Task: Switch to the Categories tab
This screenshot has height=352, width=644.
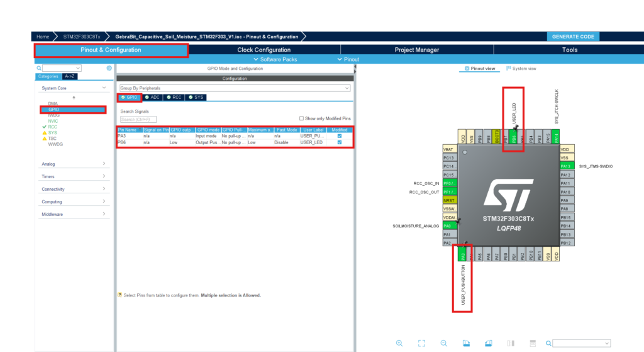Action: pyautogui.click(x=48, y=76)
